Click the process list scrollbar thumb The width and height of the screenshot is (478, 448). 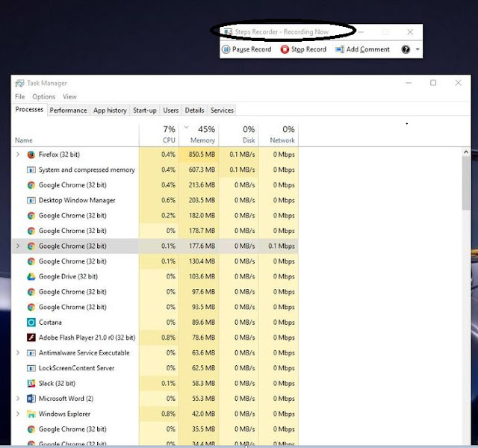coord(466,183)
